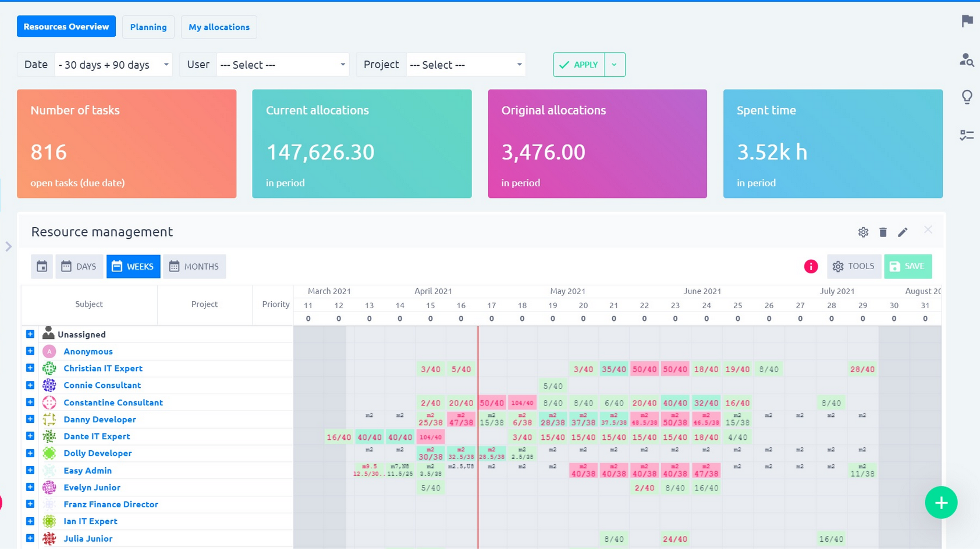Click the flag icon in right sidebar

[x=967, y=22]
